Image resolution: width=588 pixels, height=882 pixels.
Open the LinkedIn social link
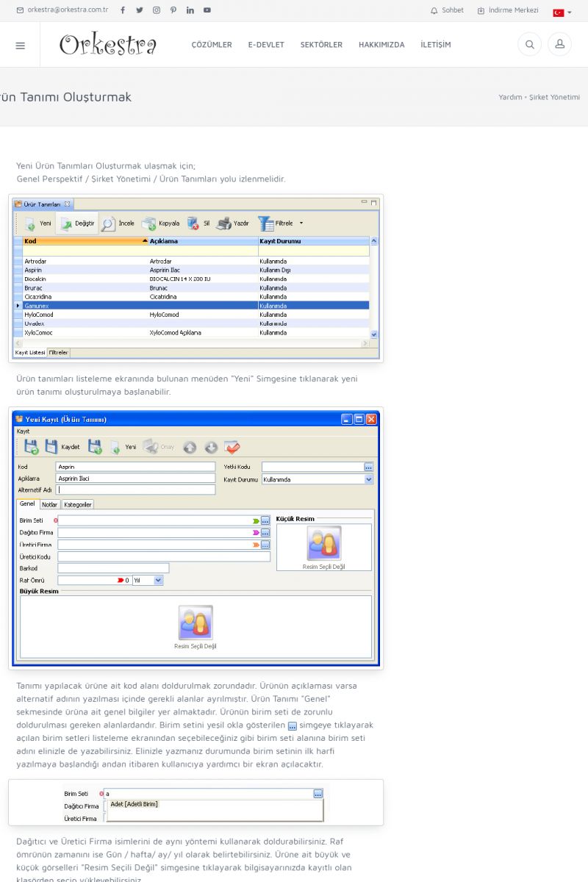coord(190,10)
